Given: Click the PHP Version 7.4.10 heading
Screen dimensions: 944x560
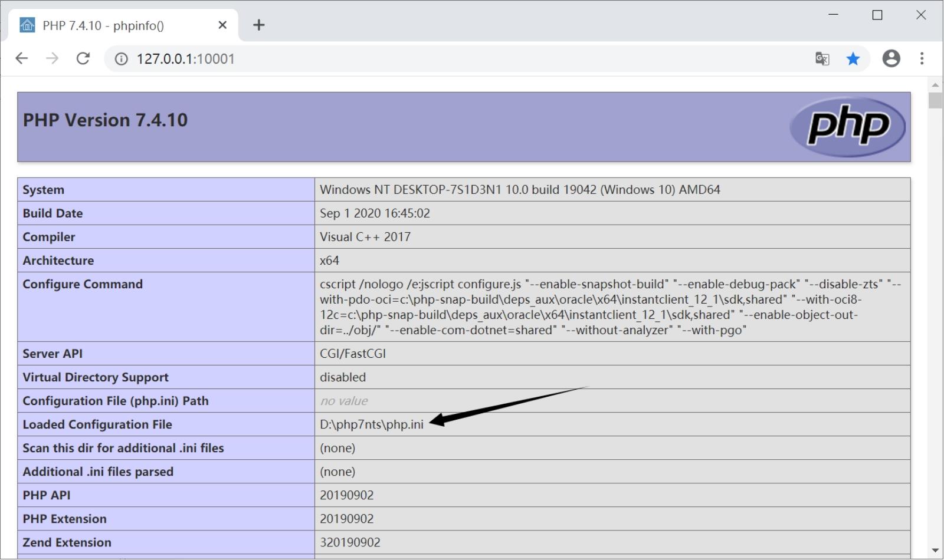Looking at the screenshot, I should pos(105,120).
